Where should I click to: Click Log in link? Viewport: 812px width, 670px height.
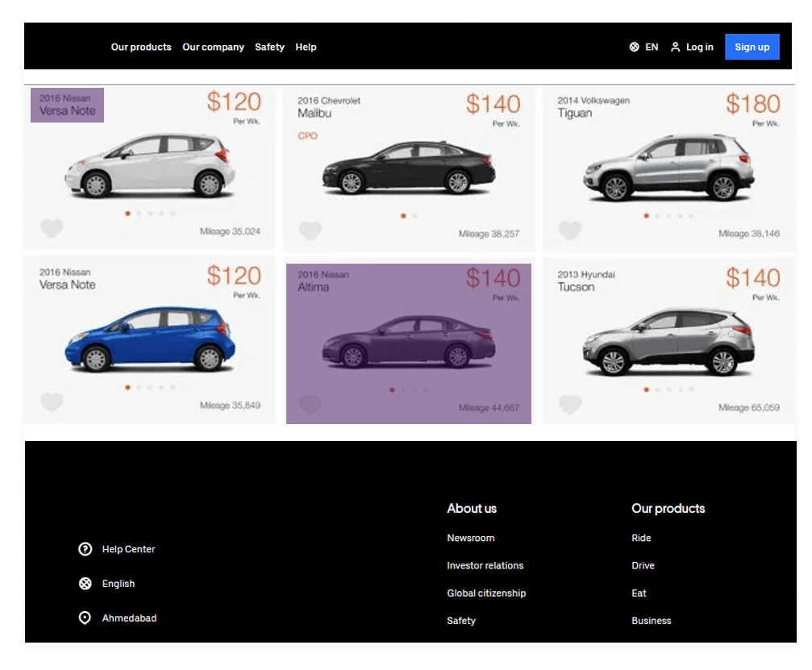click(692, 47)
